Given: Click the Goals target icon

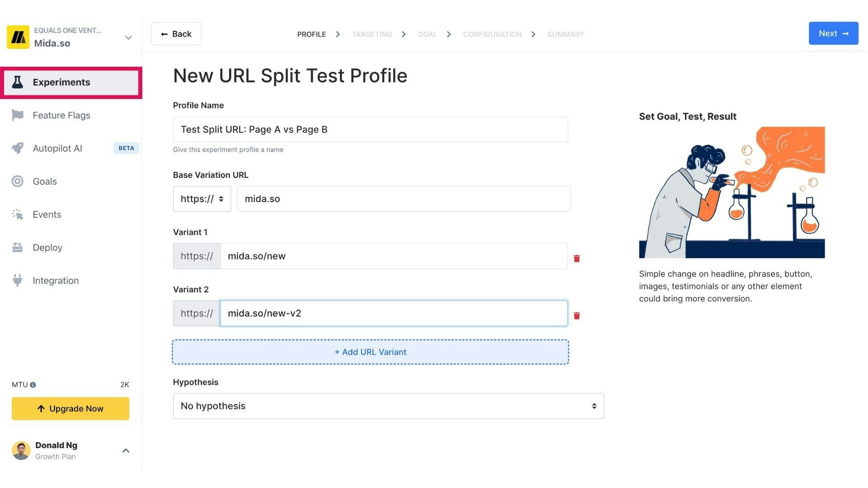Looking at the screenshot, I should pos(18,181).
